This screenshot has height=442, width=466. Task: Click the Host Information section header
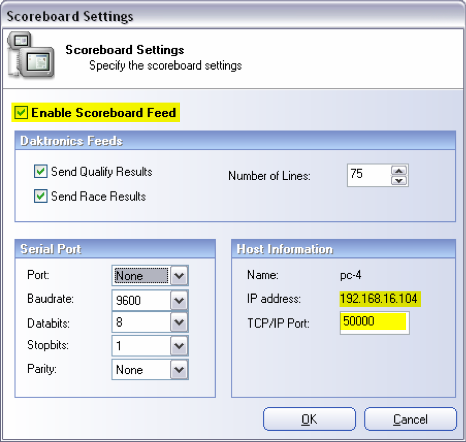[343, 249]
